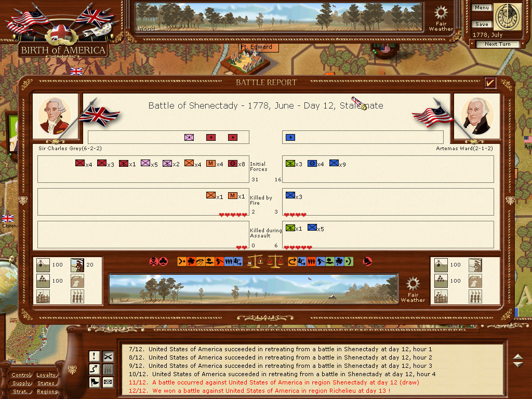532x399 pixels.
Task: Click the envelope messages filter icon
Action: pos(108,383)
